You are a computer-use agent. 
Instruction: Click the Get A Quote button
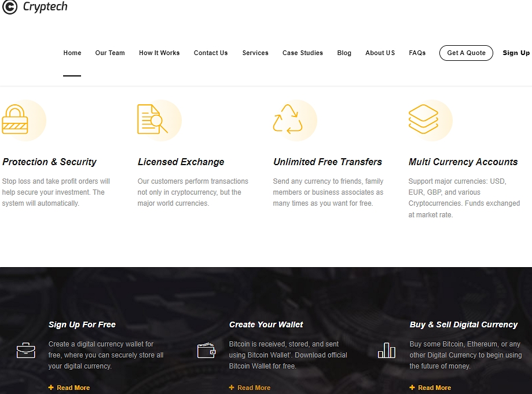pyautogui.click(x=466, y=53)
